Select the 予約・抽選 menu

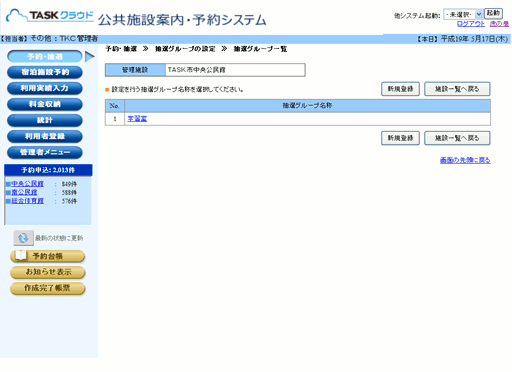pyautogui.click(x=45, y=56)
